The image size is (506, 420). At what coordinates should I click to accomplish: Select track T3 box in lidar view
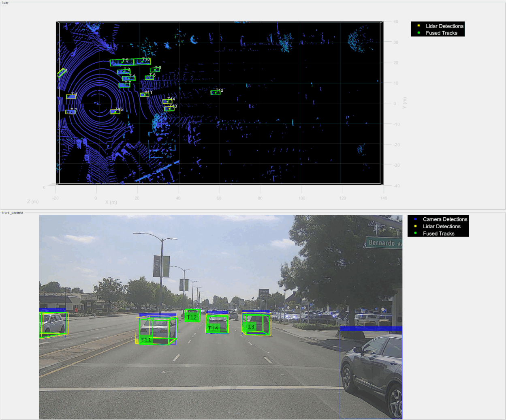pos(155,70)
